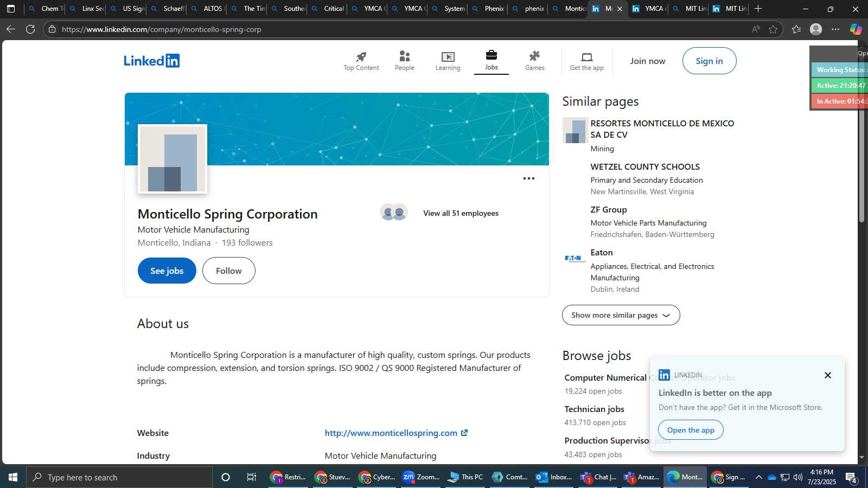Refresh the page with reload icon
Viewport: 868px width, 488px height.
click(x=30, y=29)
